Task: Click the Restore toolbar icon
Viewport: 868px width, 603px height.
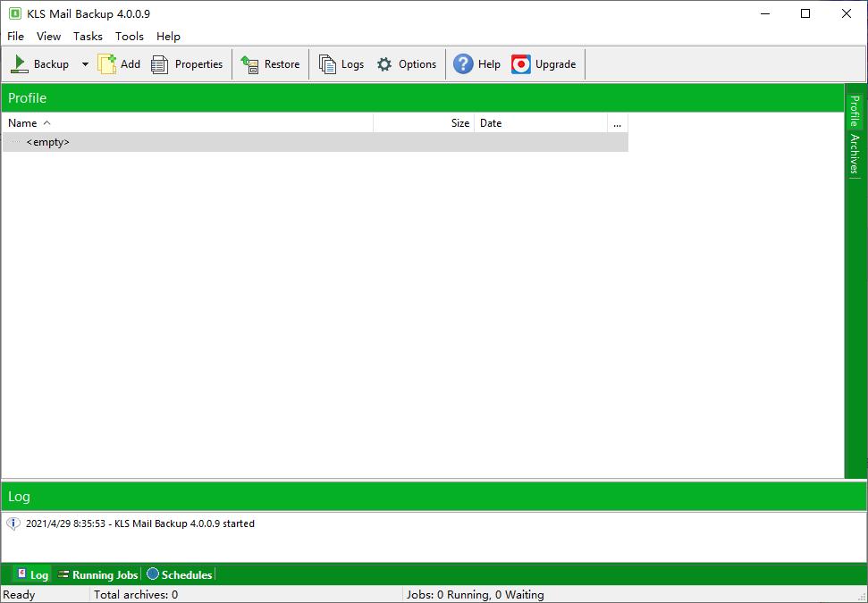Action: (x=249, y=64)
